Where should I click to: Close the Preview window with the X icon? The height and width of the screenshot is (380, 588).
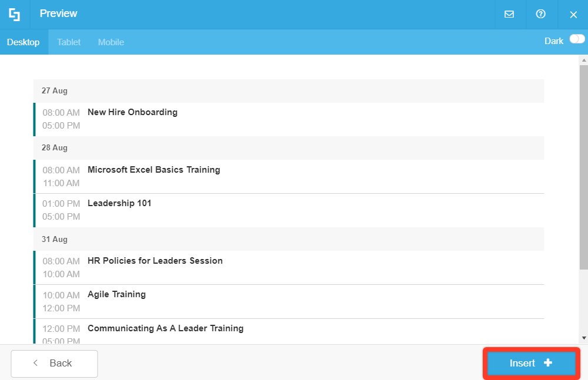[573, 14]
